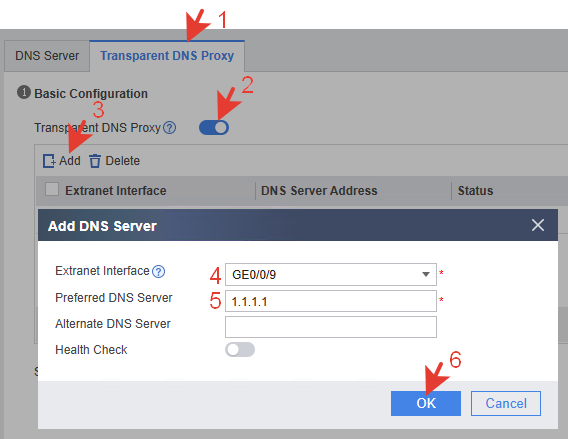Image resolution: width=568 pixels, height=439 pixels.
Task: Select the Transparent DNS Proxy tab
Action: (x=167, y=56)
